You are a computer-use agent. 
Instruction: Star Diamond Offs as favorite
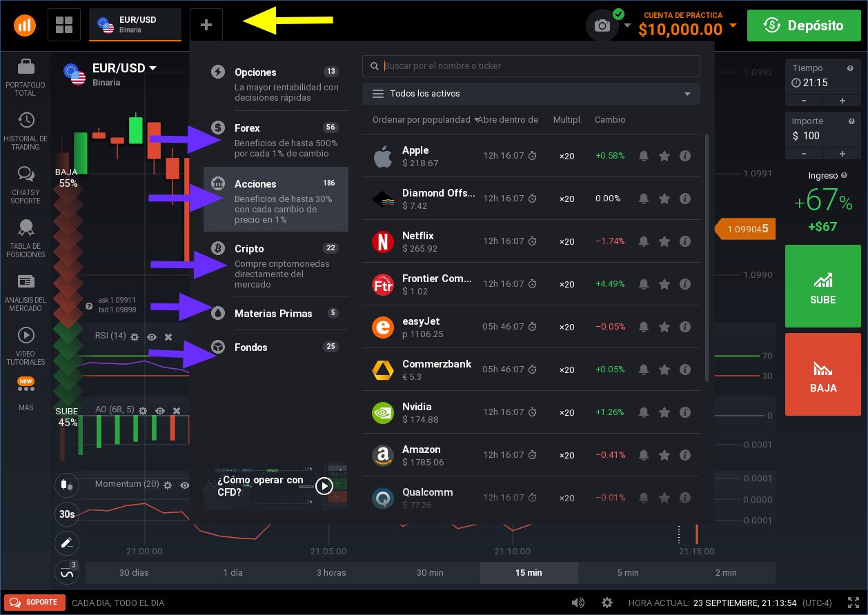pos(664,199)
